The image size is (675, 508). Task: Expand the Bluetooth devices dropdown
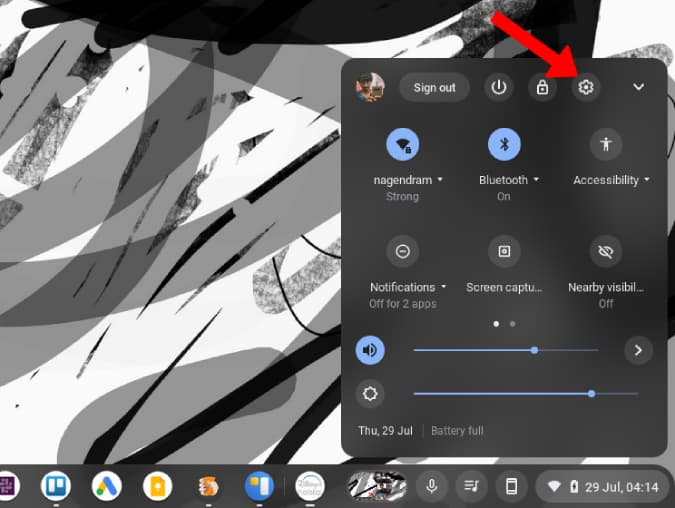[509, 180]
